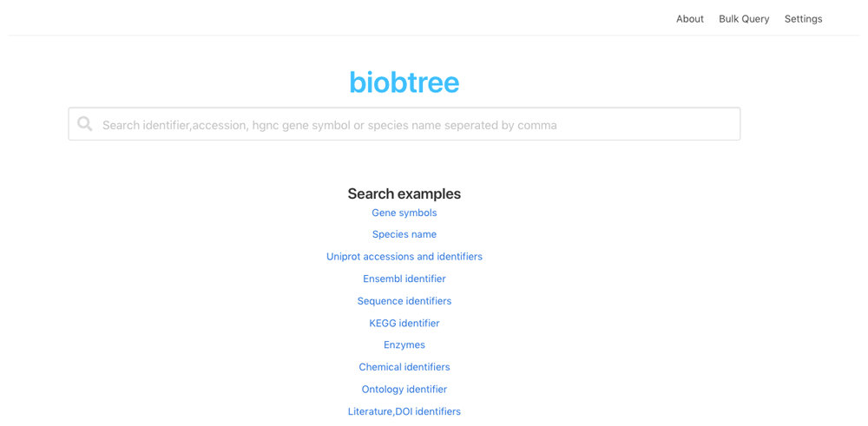Click the biobtree logo title
This screenshot has width=868, height=426.
pos(404,82)
